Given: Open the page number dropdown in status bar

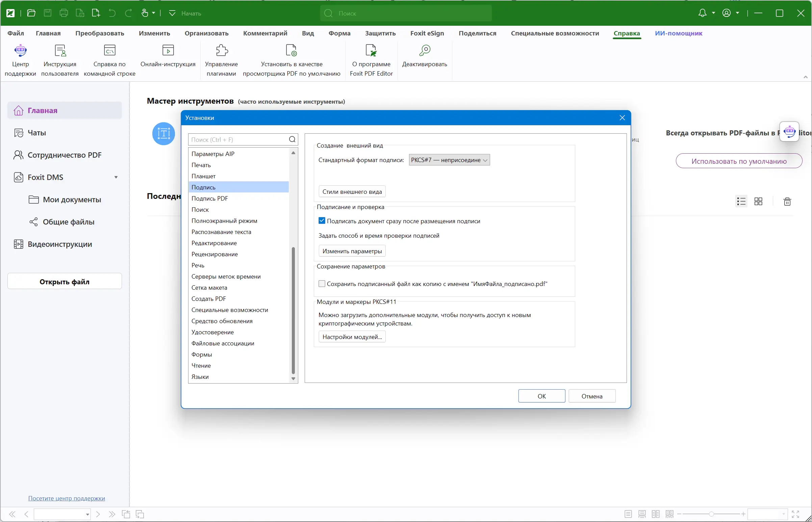Looking at the screenshot, I should [87, 514].
